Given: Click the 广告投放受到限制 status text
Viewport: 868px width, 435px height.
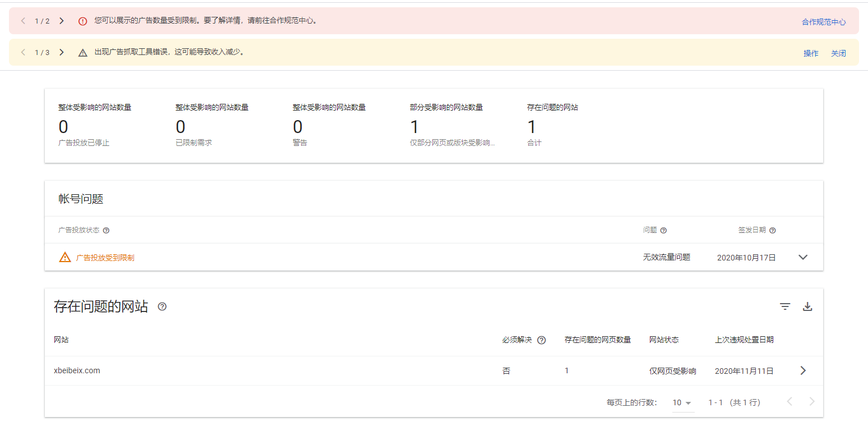Looking at the screenshot, I should coord(105,258).
